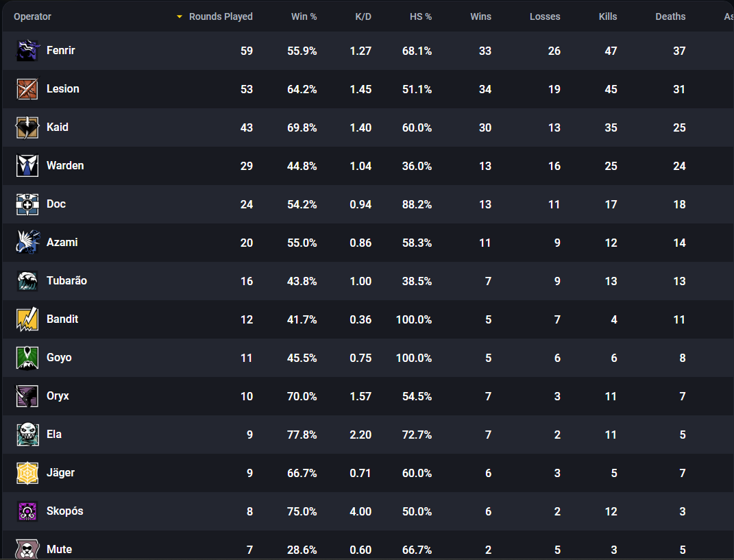Open the Oryx operator name link

pos(58,395)
